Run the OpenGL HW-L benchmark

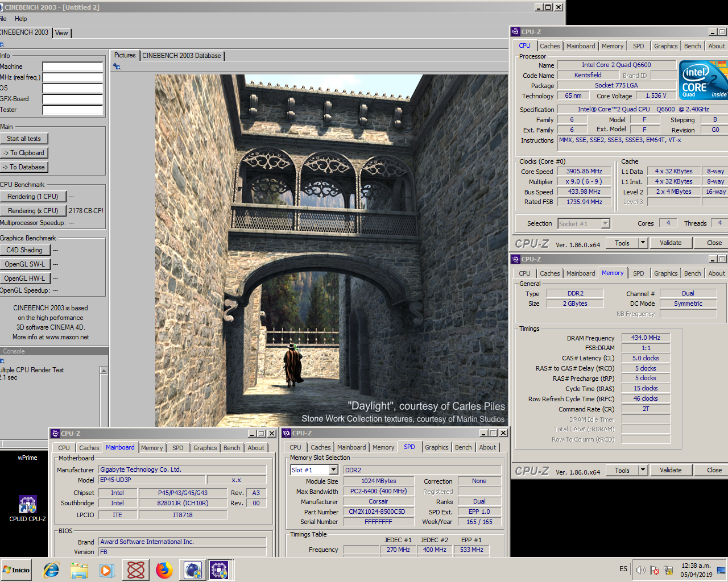pyautogui.click(x=25, y=278)
